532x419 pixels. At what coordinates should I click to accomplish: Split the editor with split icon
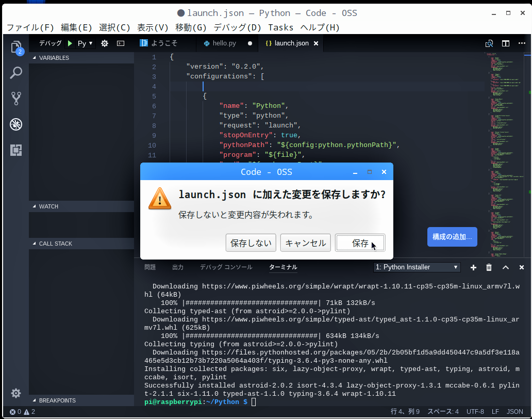click(506, 43)
